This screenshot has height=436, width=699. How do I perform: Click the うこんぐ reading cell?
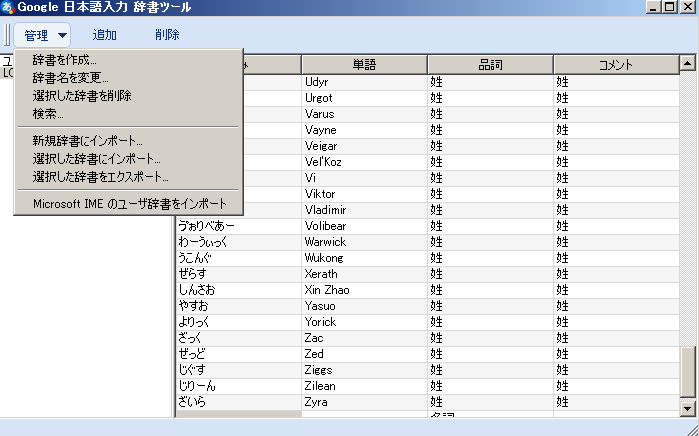click(x=238, y=259)
